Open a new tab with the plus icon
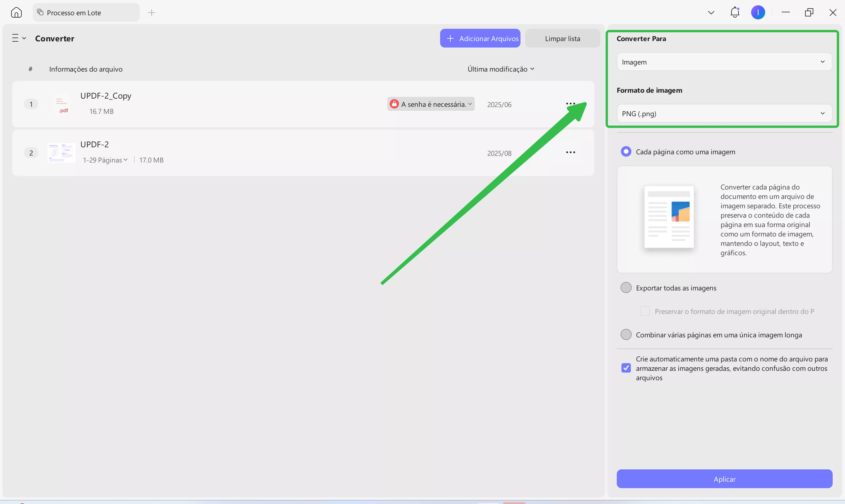The width and height of the screenshot is (845, 504). (152, 12)
